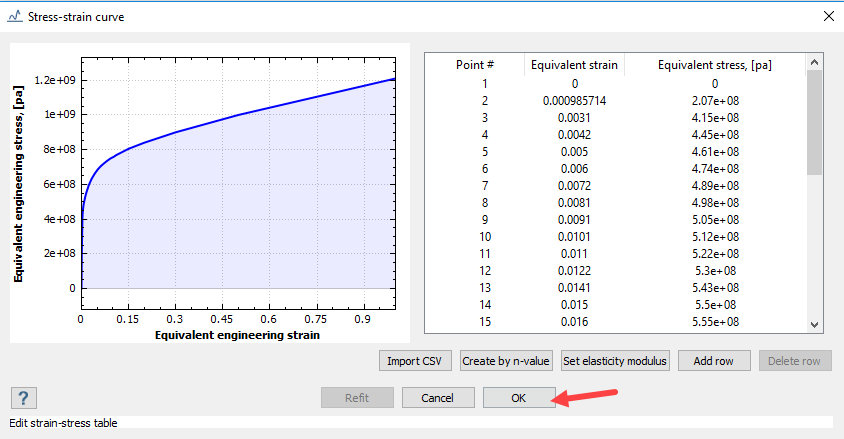Viewport: 844px width, 439px height.
Task: Click the blue curve in the chart
Action: [x=238, y=123]
